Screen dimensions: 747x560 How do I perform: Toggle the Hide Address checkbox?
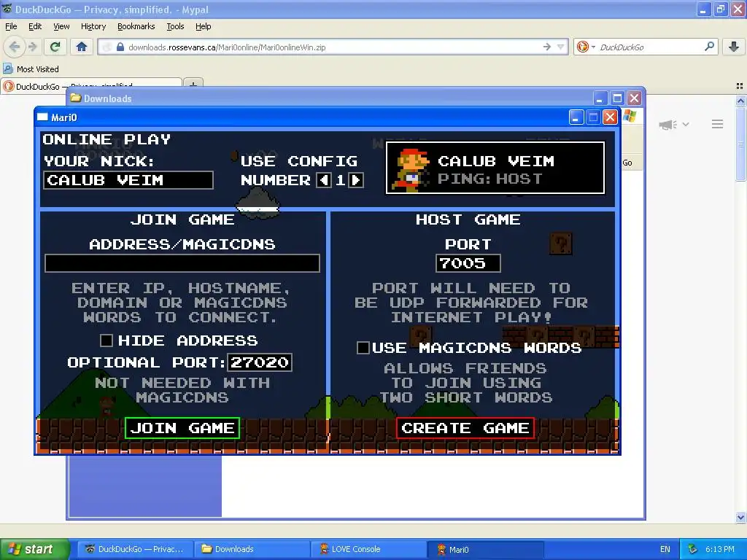pos(107,341)
